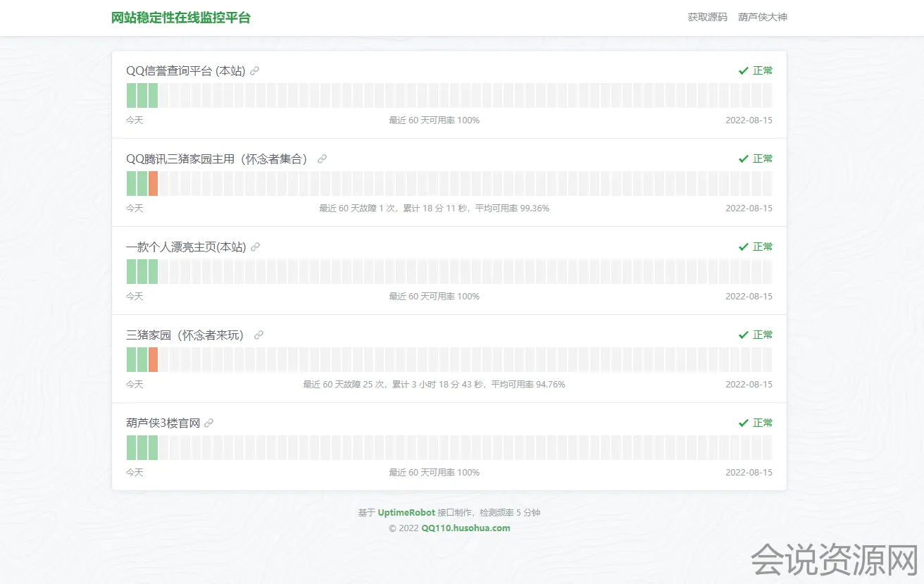Open link icon next to QQ腾讯三猪家园主用
This screenshot has width=924, height=584.
pos(322,159)
